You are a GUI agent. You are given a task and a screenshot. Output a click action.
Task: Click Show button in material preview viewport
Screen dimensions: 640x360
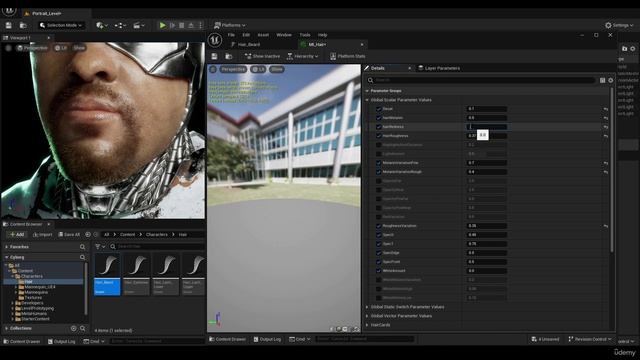click(276, 69)
